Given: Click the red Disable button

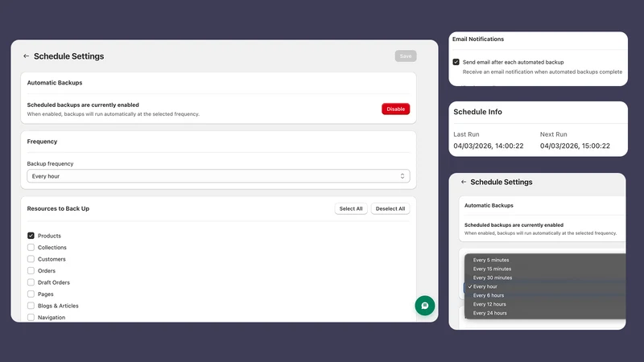Looking at the screenshot, I should [395, 109].
